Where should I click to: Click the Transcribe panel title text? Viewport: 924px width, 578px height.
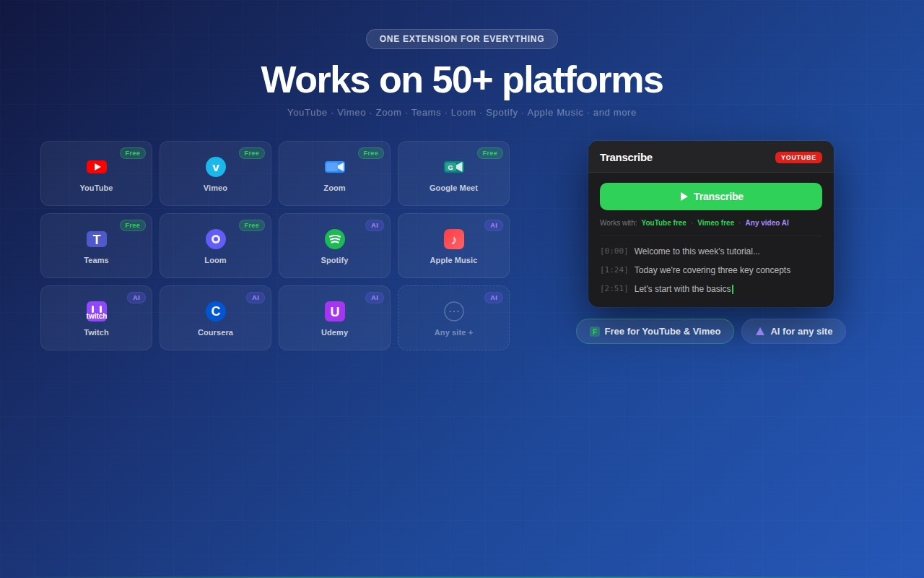pos(626,158)
